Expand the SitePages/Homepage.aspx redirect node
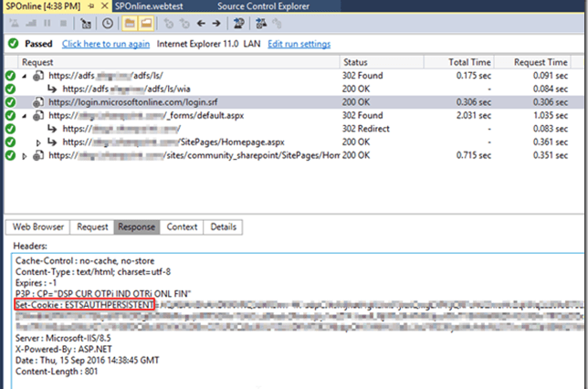Image resolution: width=588 pixels, height=389 pixels. point(37,142)
